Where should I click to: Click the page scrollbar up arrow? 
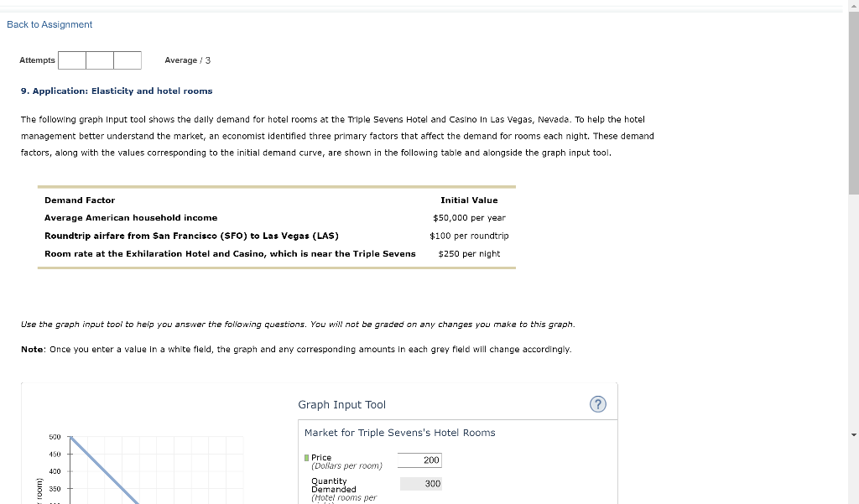point(852,7)
